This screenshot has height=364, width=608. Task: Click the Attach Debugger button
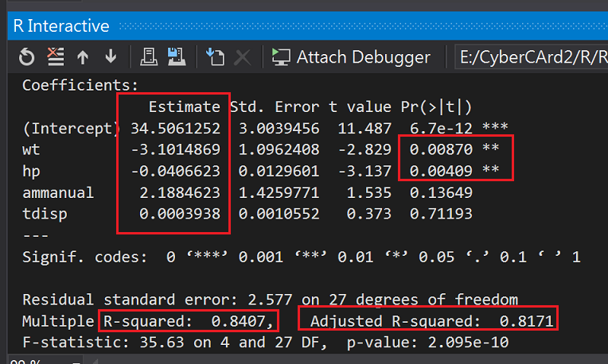pyautogui.click(x=352, y=57)
